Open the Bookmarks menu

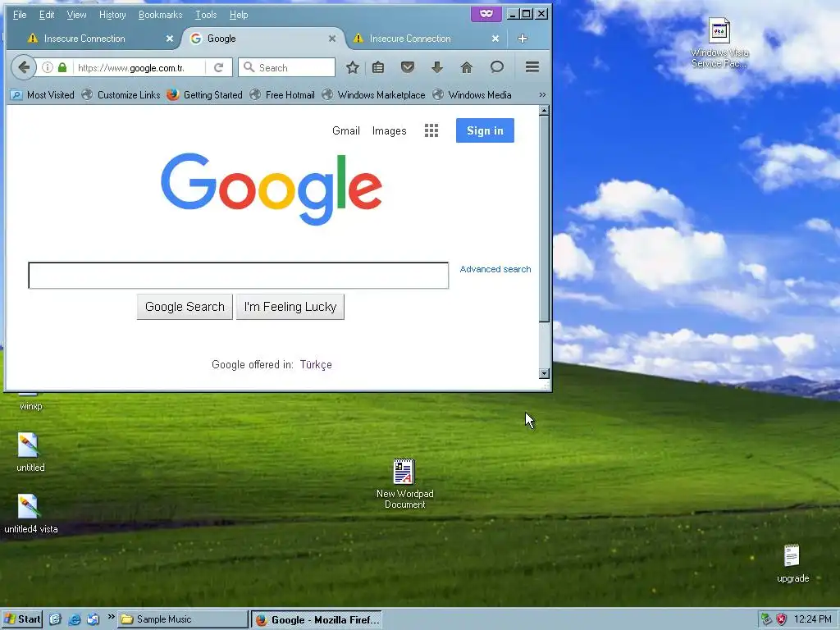point(160,15)
